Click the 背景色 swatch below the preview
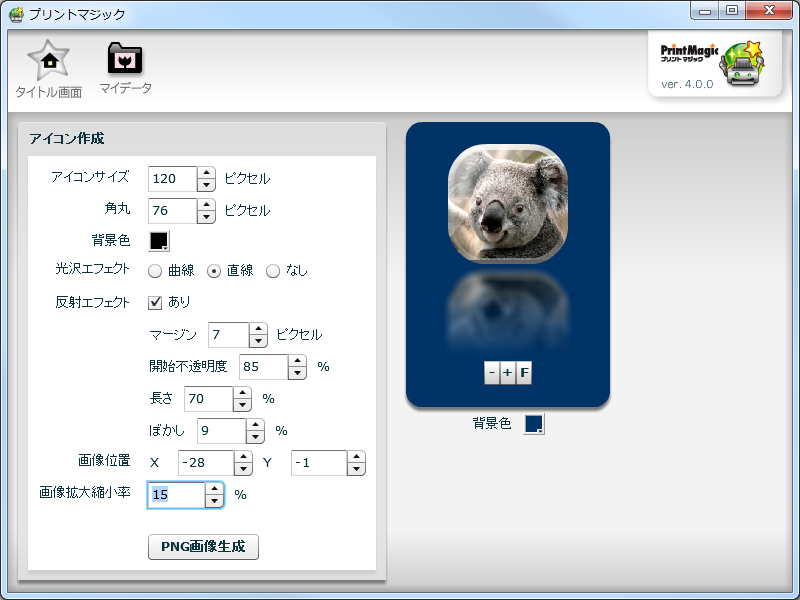800x600 pixels. 534,423
